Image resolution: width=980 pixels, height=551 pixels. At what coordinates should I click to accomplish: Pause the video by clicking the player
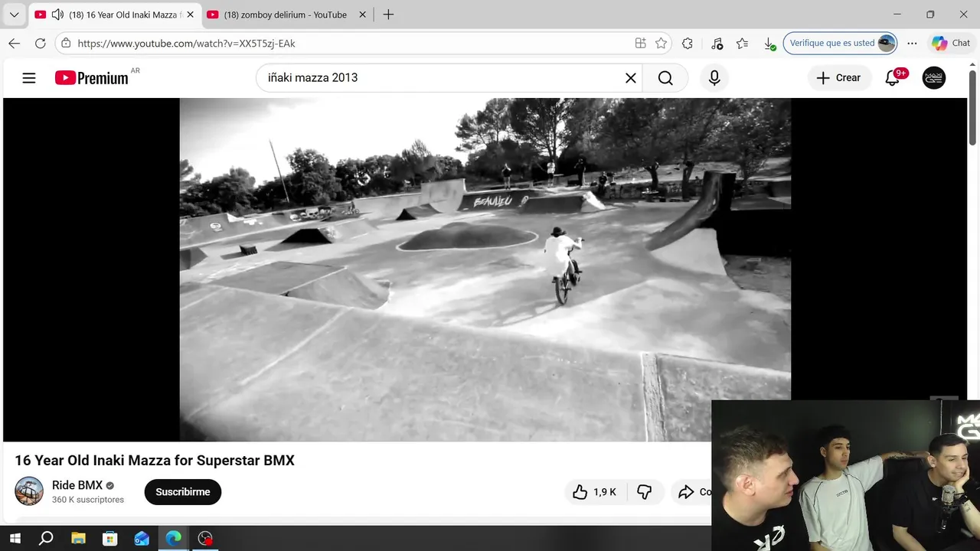point(485,269)
